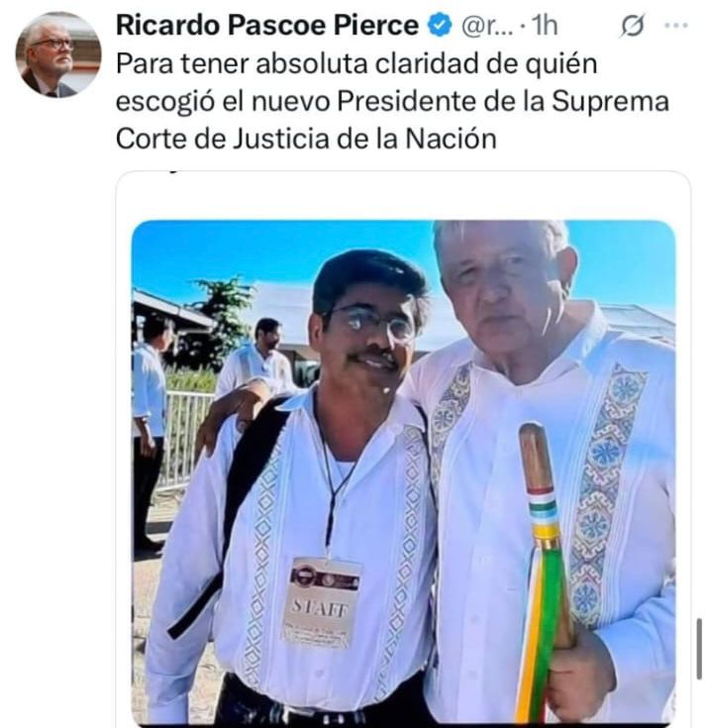
Task: Click the vertical scrollbar thumb at right edge
Action: click(x=699, y=649)
